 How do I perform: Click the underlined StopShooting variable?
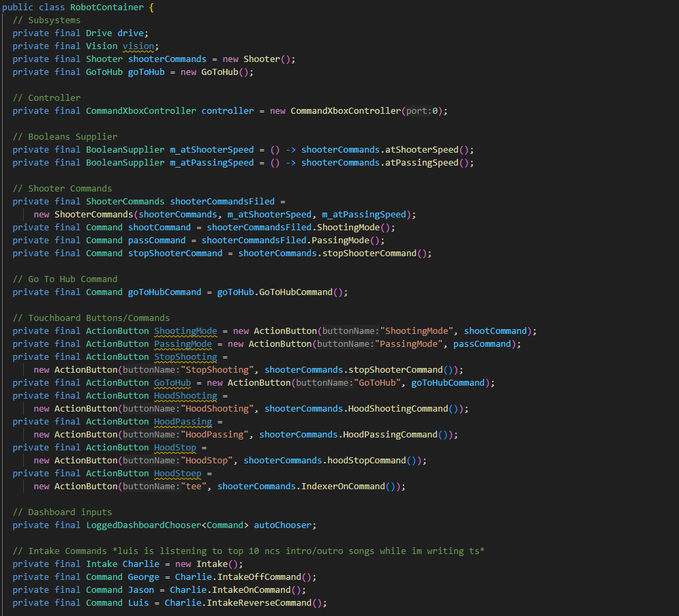tap(185, 357)
